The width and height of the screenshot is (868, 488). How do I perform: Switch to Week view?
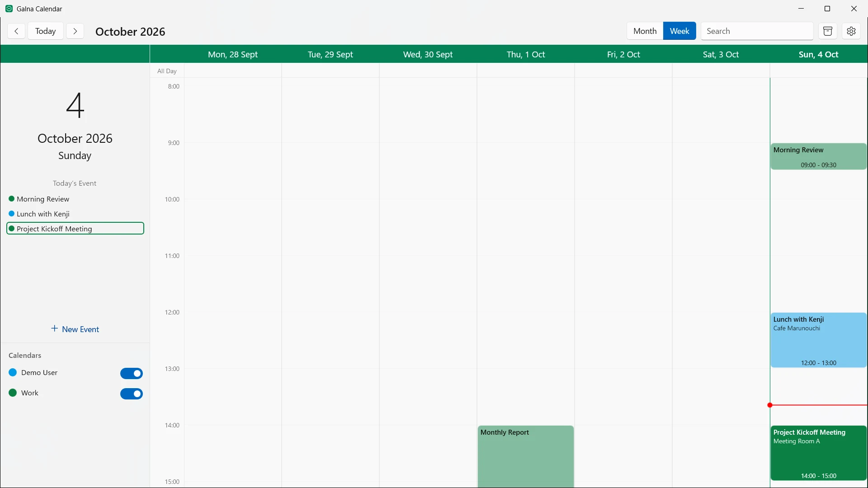point(679,31)
